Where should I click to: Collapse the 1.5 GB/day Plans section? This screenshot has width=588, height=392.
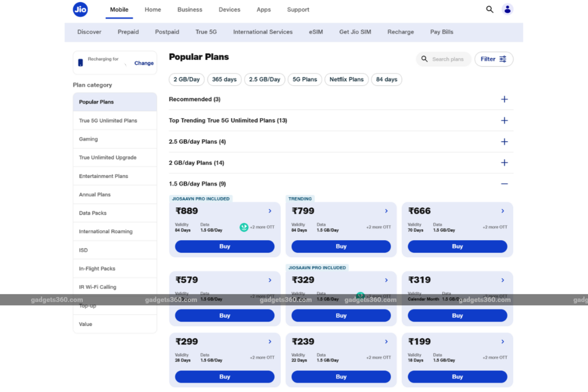point(504,184)
